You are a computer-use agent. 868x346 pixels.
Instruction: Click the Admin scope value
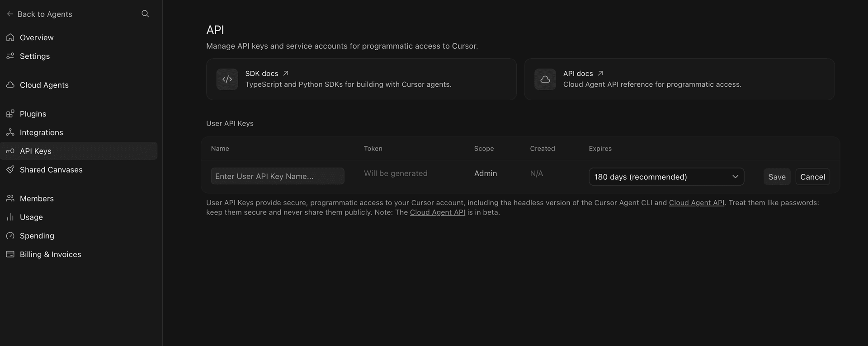(x=486, y=173)
